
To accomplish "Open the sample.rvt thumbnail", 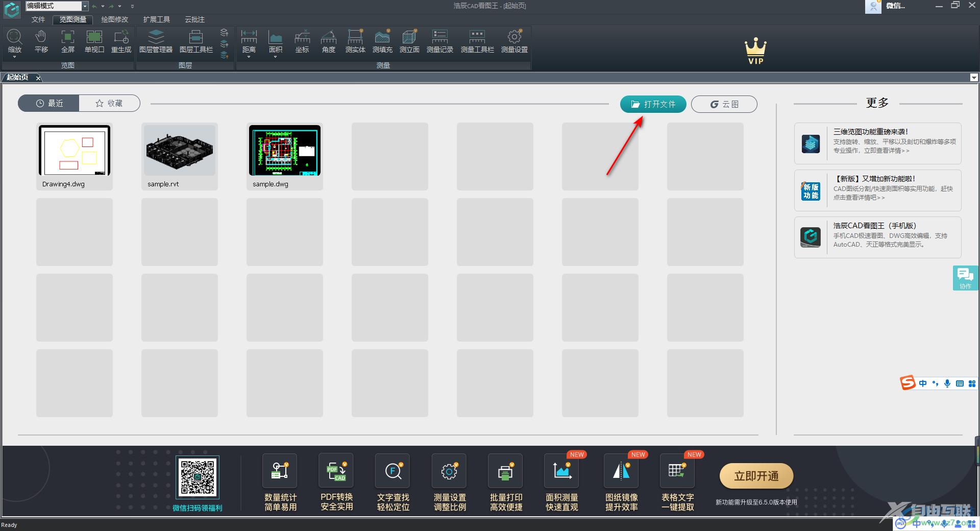I will (180, 157).
